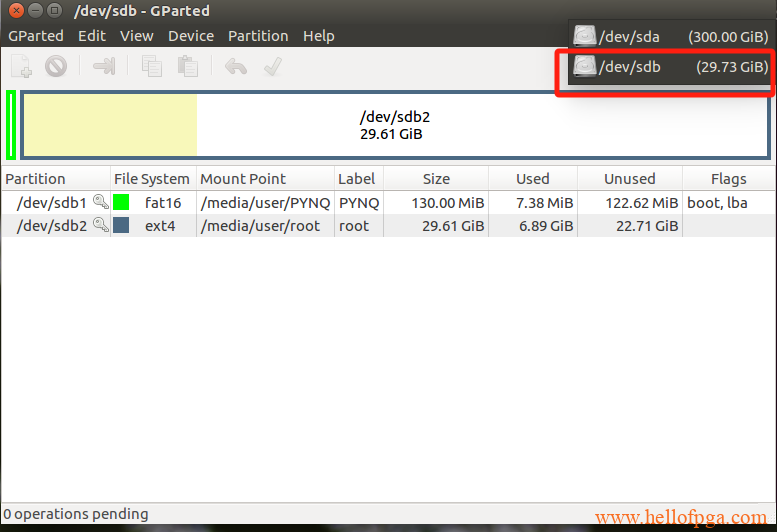777x532 pixels.
Task: Click the Undo last operation icon
Action: pyautogui.click(x=236, y=66)
